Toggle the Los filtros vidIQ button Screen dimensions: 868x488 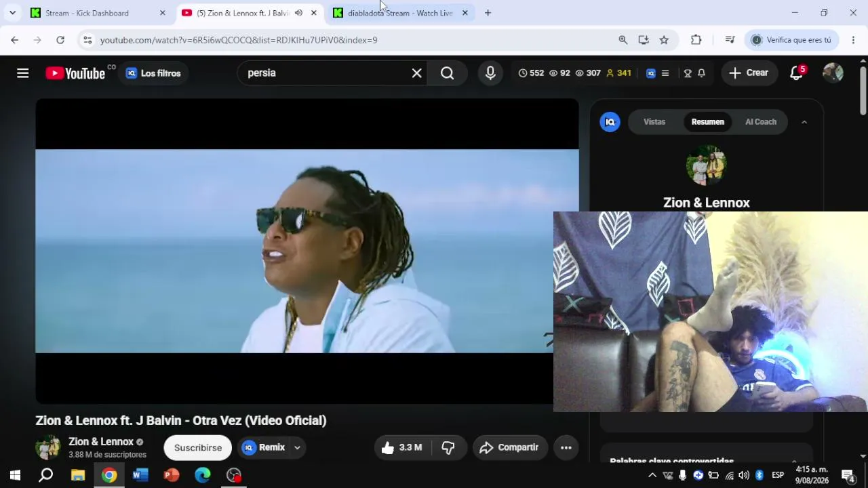pyautogui.click(x=153, y=73)
